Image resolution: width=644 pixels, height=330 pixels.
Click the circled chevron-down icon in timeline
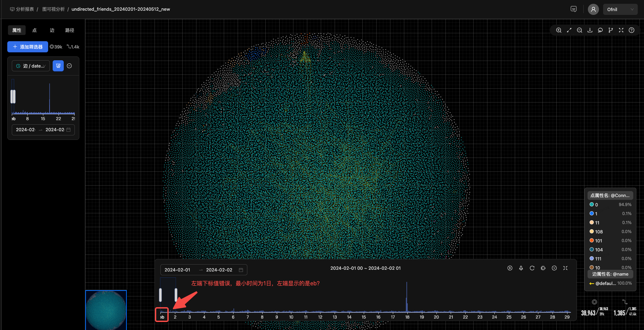pos(554,268)
